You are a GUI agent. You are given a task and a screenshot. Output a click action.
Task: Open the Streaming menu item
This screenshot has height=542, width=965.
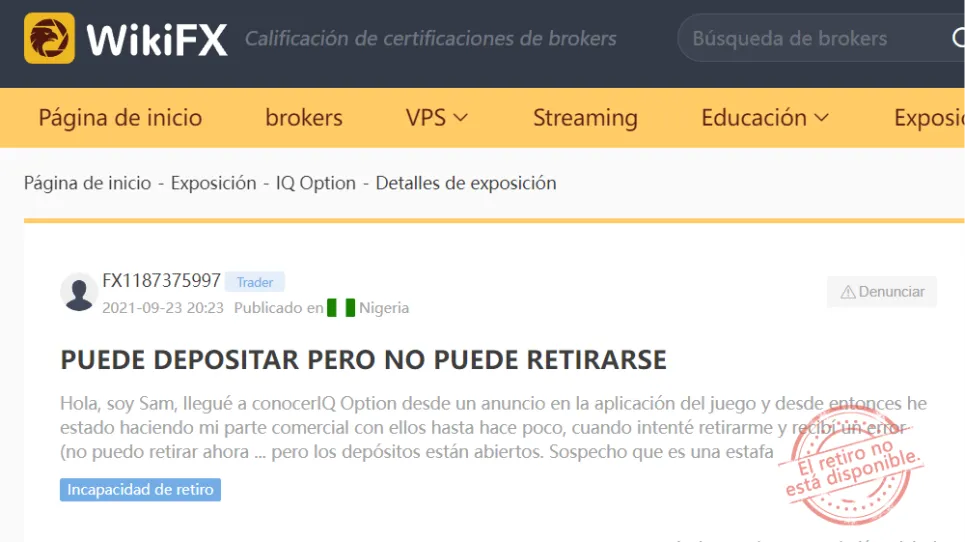[x=585, y=118]
